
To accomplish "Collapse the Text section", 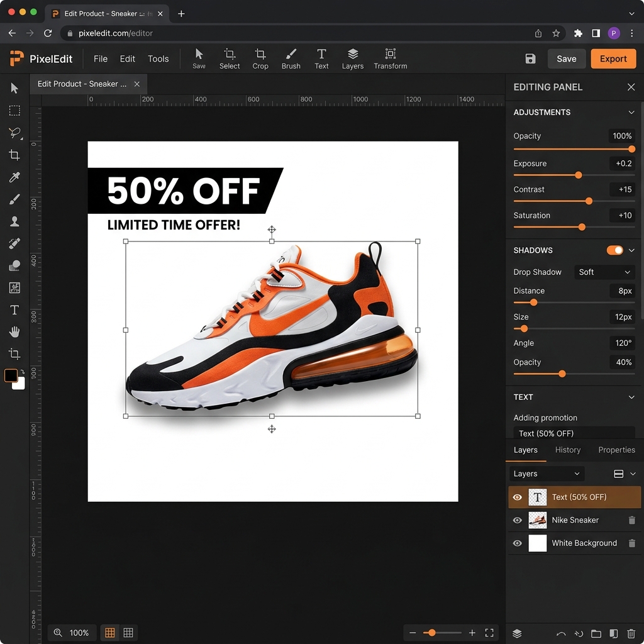I will tap(631, 397).
